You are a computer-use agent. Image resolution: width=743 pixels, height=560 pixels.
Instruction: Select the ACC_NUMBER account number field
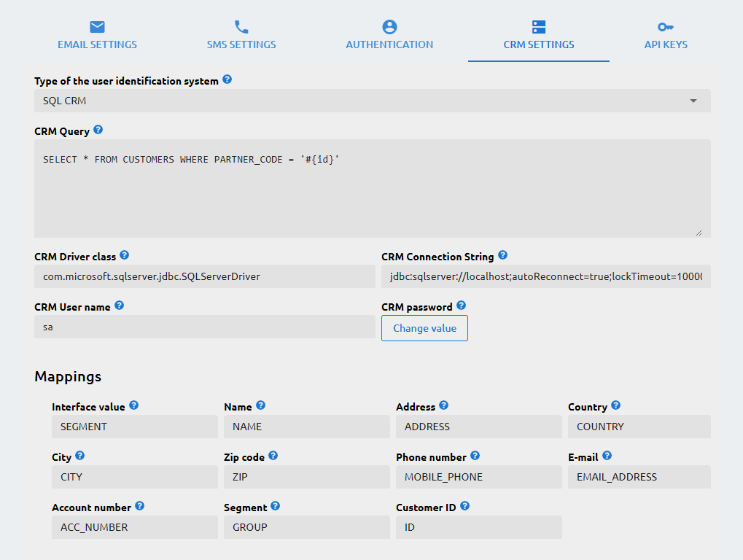tap(134, 527)
